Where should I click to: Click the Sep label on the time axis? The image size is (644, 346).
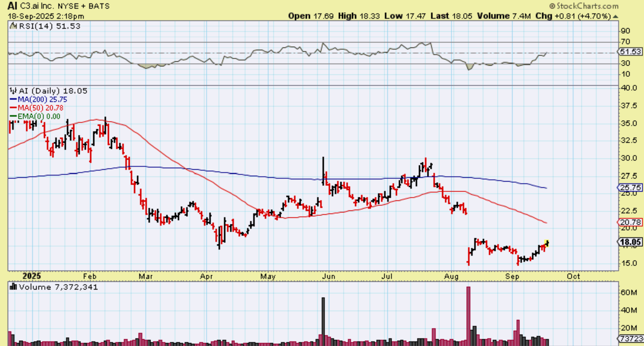pos(512,276)
